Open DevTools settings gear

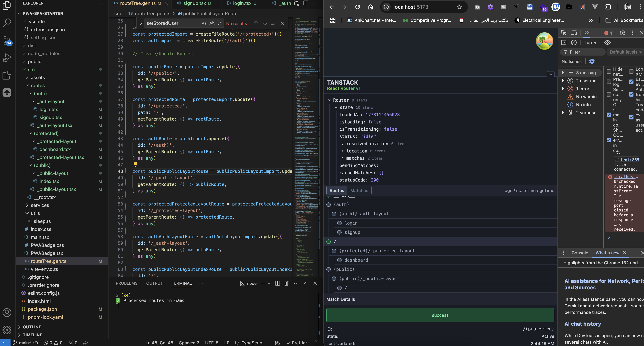623,33
